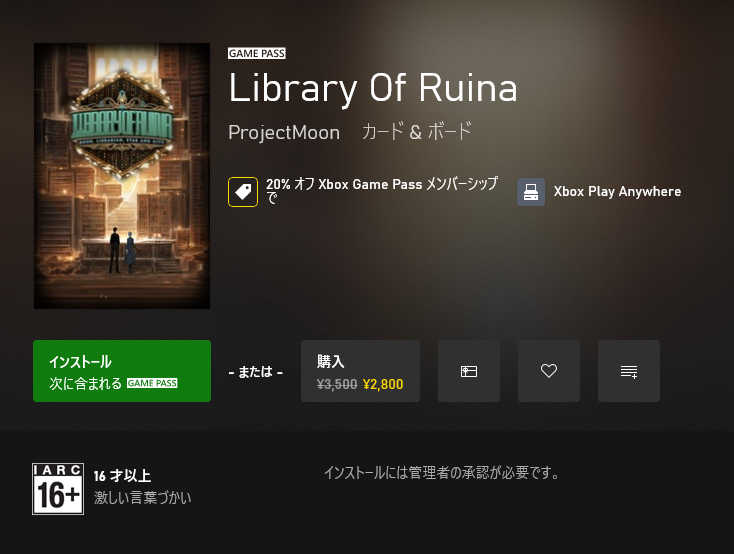Open the カード & ボード genre link
The image size is (734, 554).
pyautogui.click(x=417, y=132)
